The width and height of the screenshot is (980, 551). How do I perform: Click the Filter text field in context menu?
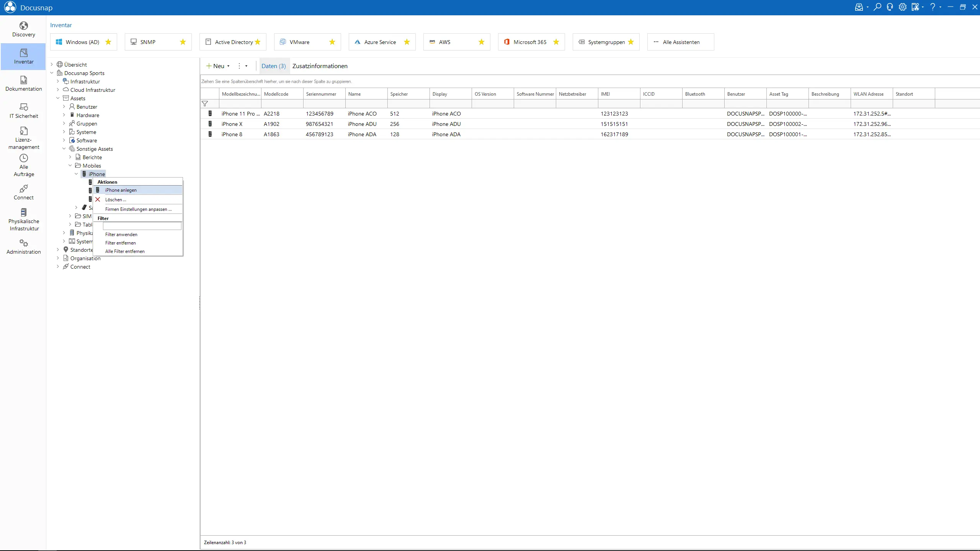tap(142, 226)
